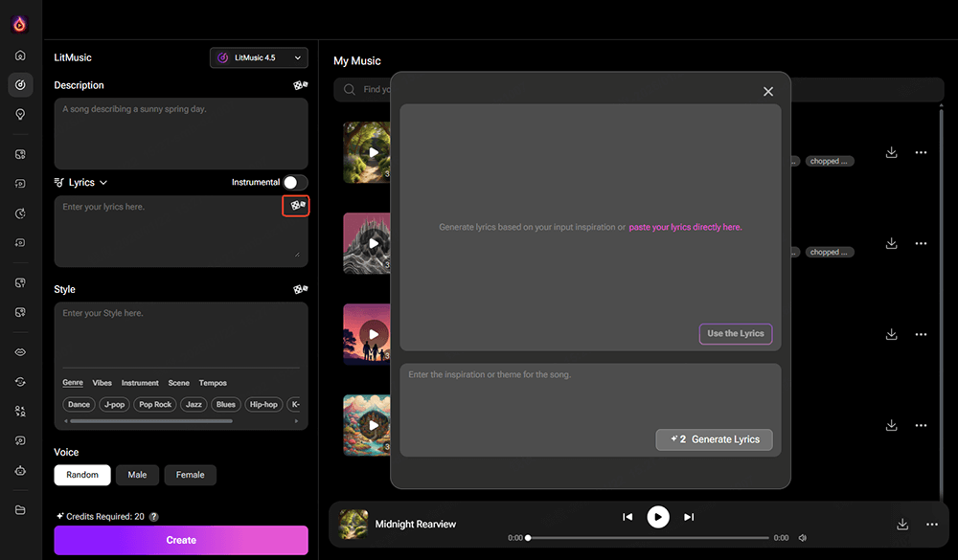Click the highlighted dice icon in Lyrics box
Viewport: 958px width, 560px height.
296,206
